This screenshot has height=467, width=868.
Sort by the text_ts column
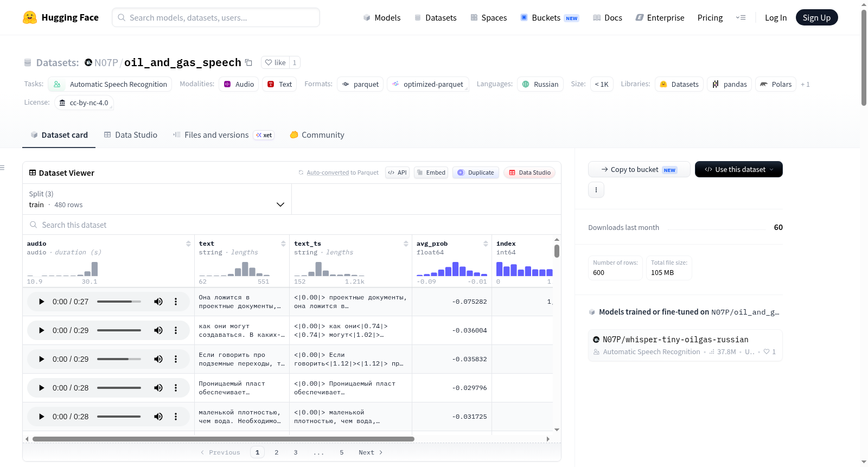(x=406, y=244)
